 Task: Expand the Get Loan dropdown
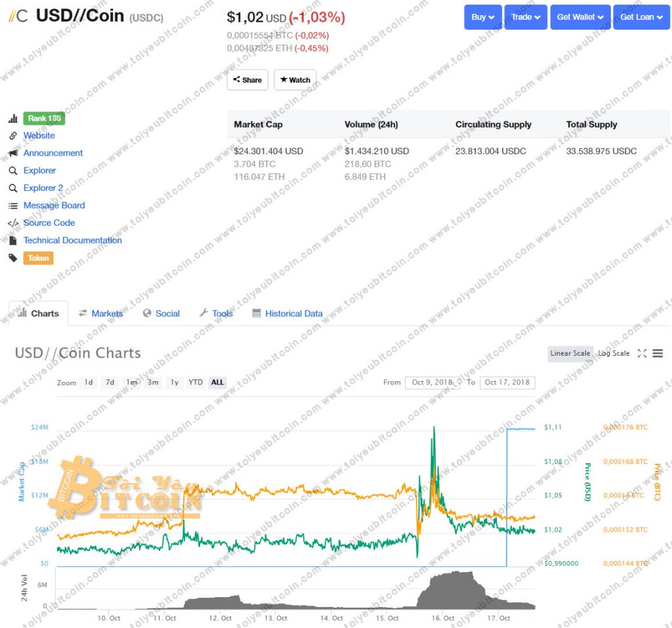(641, 17)
